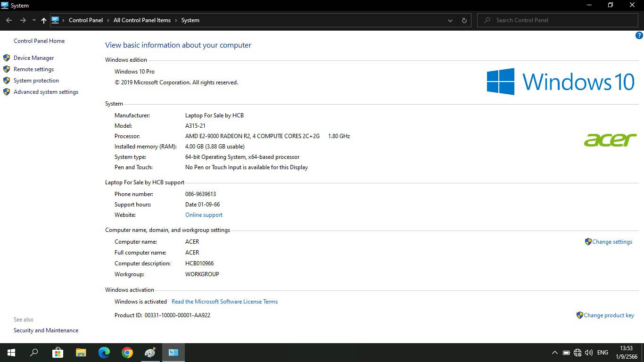Expand chevron after the computer icon

[x=64, y=20]
